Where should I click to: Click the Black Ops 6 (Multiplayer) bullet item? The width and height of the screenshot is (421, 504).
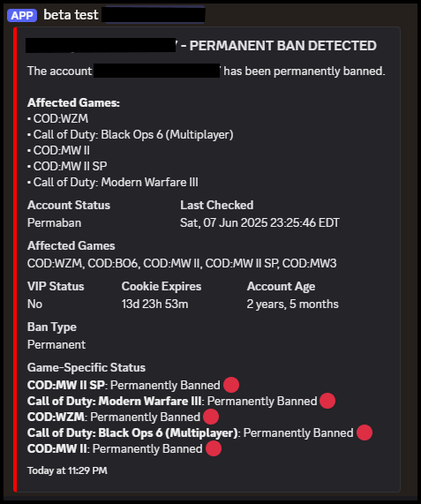click(x=130, y=135)
